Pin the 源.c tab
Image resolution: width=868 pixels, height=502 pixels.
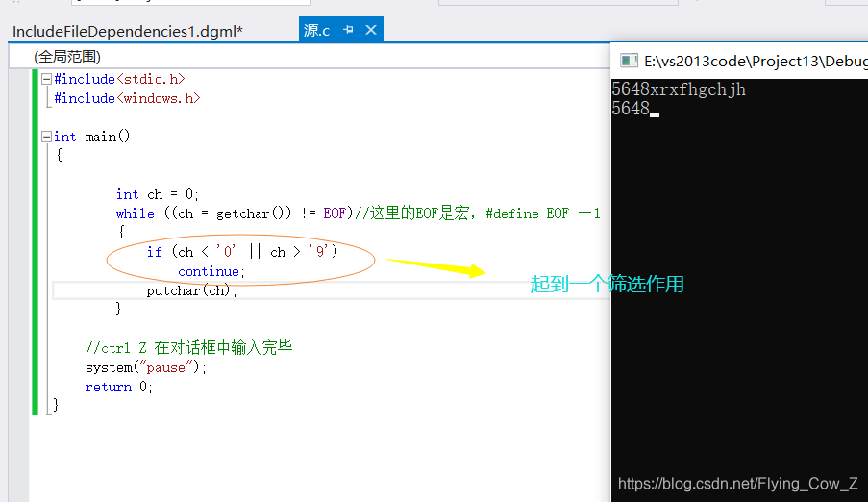348,30
